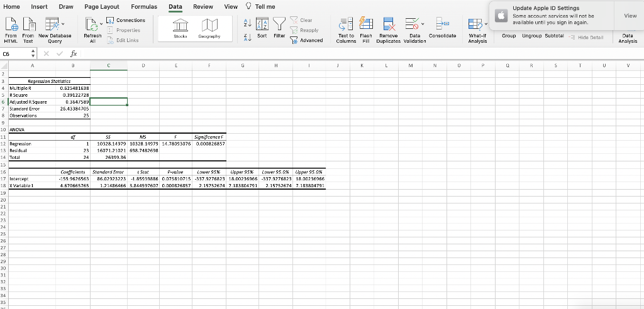Expand the Refresh All dropdown arrow
This screenshot has width=644, height=309.
(101, 24)
